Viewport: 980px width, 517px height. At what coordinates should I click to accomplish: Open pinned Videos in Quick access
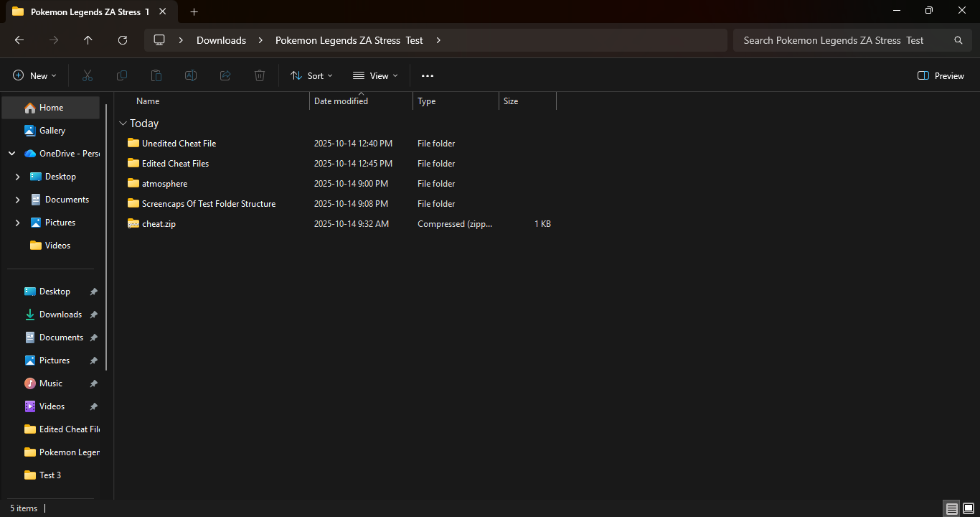click(51, 406)
